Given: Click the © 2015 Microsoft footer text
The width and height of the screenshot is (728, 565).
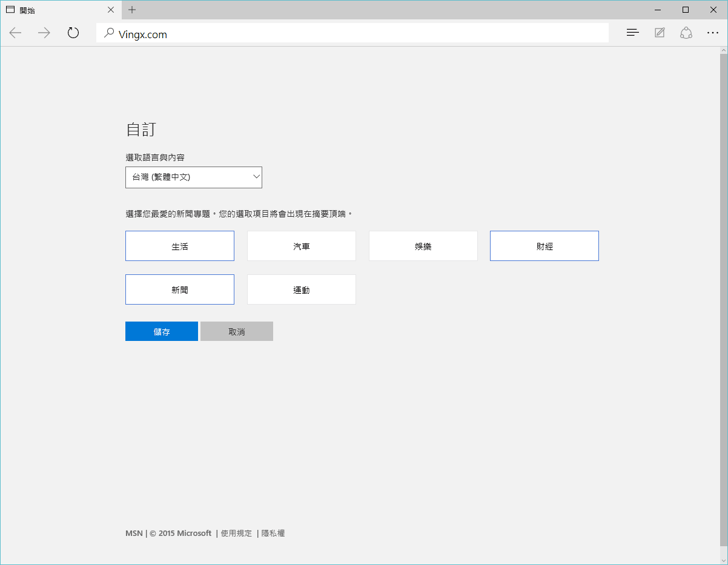Looking at the screenshot, I should point(180,534).
